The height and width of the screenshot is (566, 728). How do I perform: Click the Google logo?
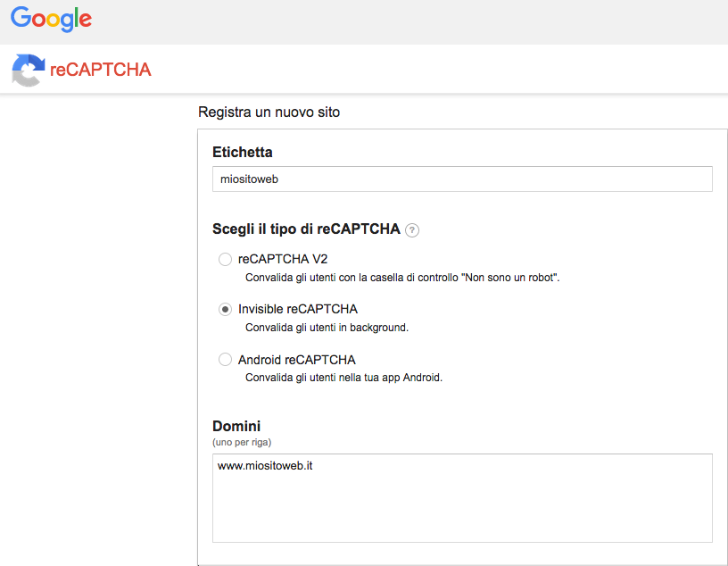tap(51, 19)
